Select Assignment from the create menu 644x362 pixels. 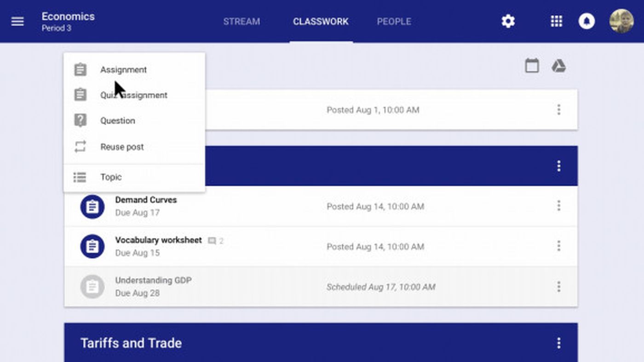tap(123, 69)
